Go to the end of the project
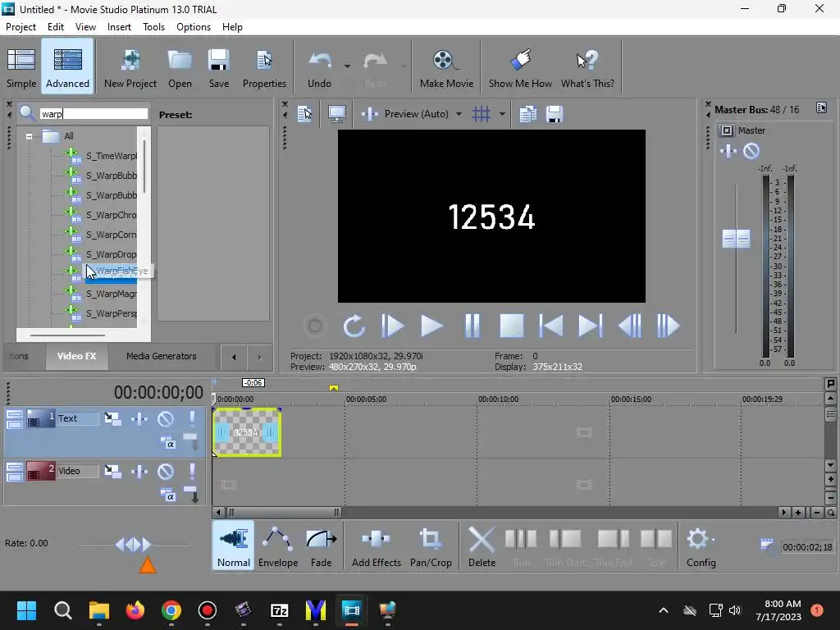Screen dimensions: 840x630 pyautogui.click(x=591, y=326)
